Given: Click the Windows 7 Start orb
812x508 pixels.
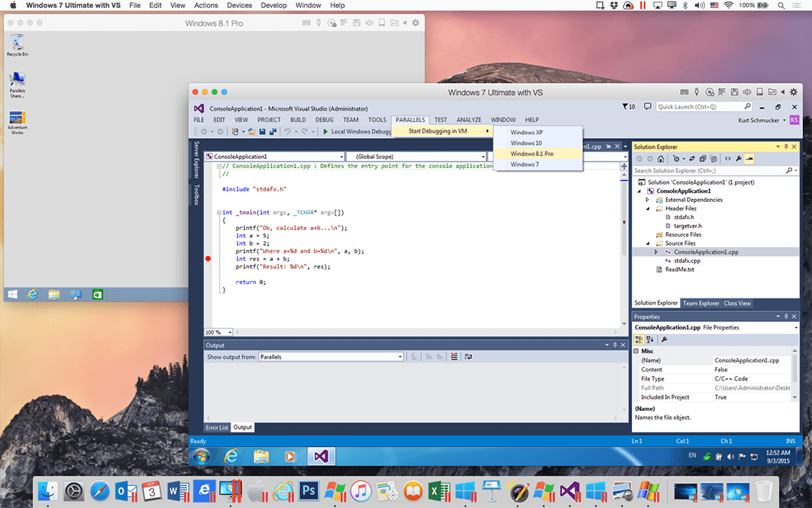Looking at the screenshot, I should [201, 456].
